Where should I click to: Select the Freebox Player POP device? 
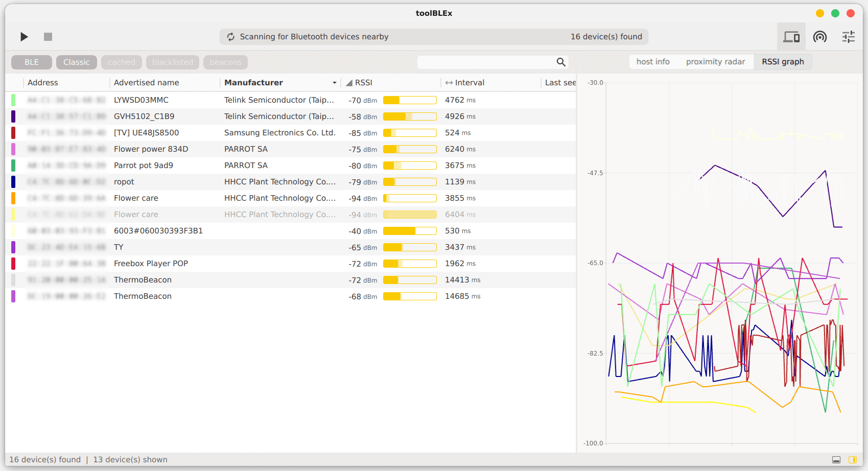point(151,264)
